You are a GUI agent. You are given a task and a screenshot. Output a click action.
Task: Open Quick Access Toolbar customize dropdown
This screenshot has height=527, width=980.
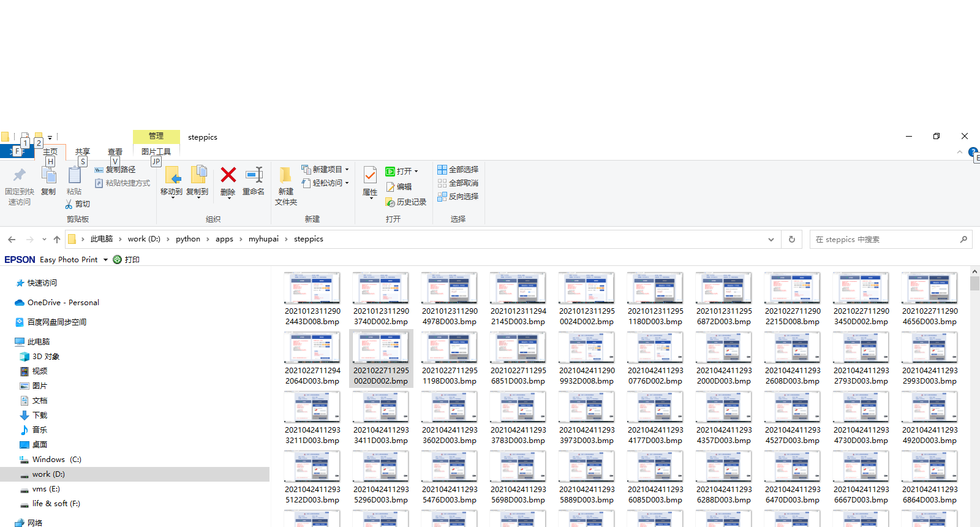50,137
